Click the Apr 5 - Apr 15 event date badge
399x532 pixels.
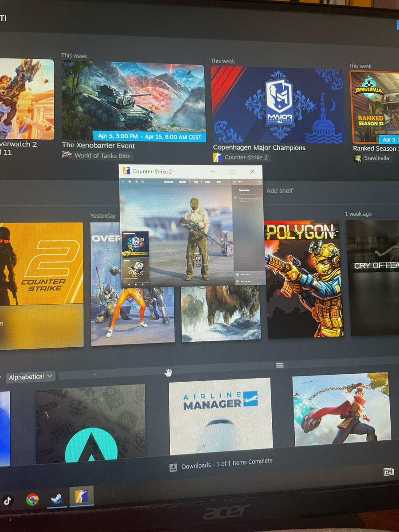click(x=149, y=136)
